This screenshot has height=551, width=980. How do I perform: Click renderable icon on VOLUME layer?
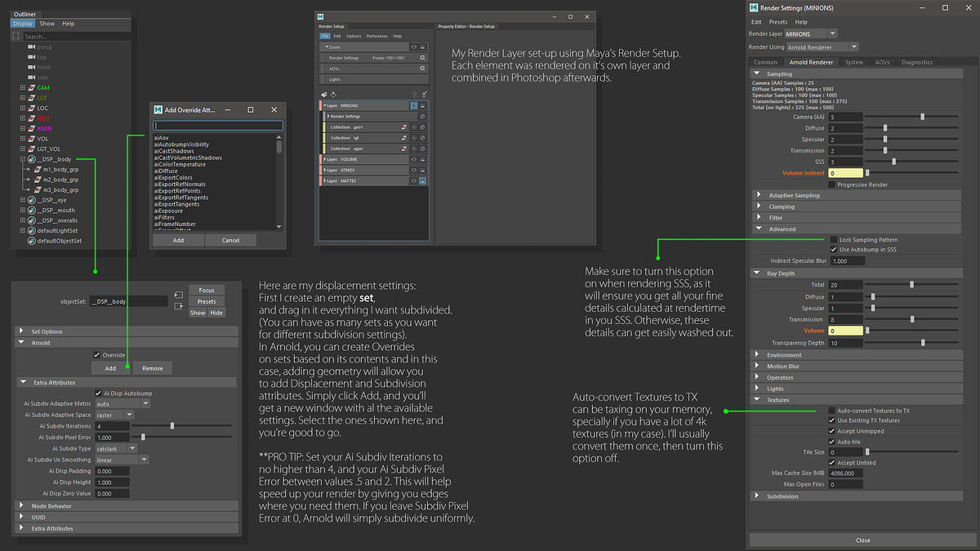pyautogui.click(x=423, y=159)
